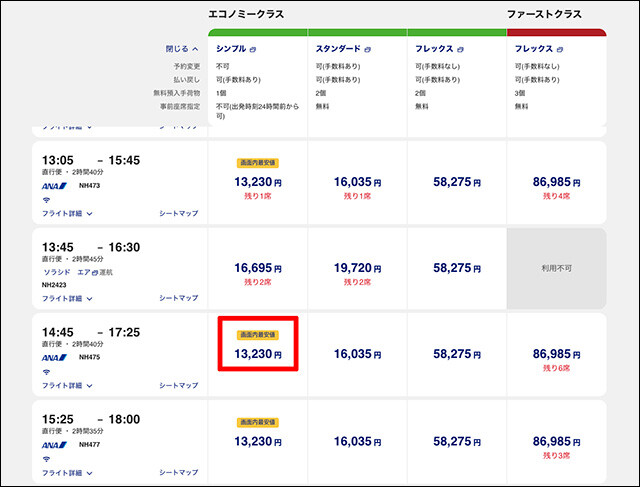The image size is (640, 487).
Task: Click the 払い戻し row label
Action: pyautogui.click(x=187, y=80)
